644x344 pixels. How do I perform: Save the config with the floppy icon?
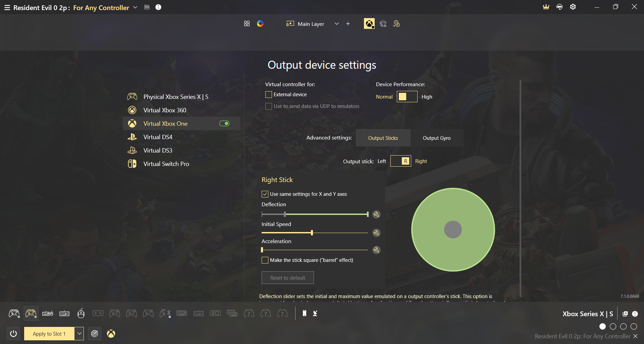tap(147, 7)
